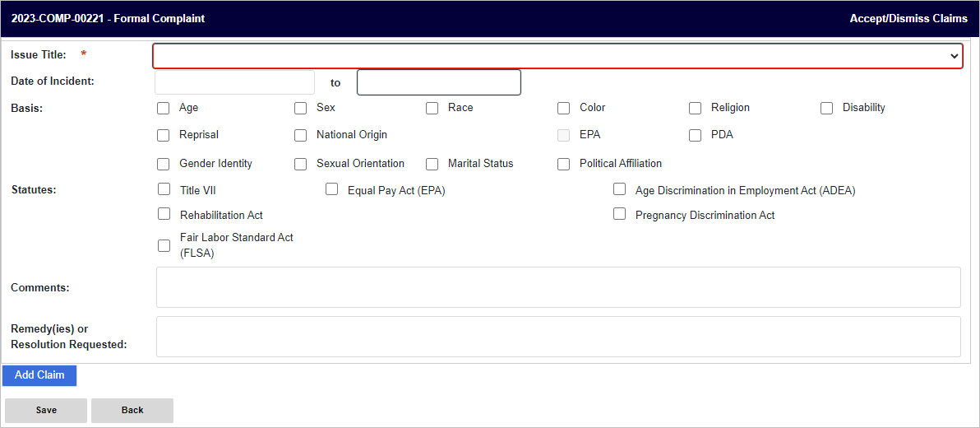Click inside the Comments text area
Viewport: 980px width, 428px height.
tap(558, 287)
